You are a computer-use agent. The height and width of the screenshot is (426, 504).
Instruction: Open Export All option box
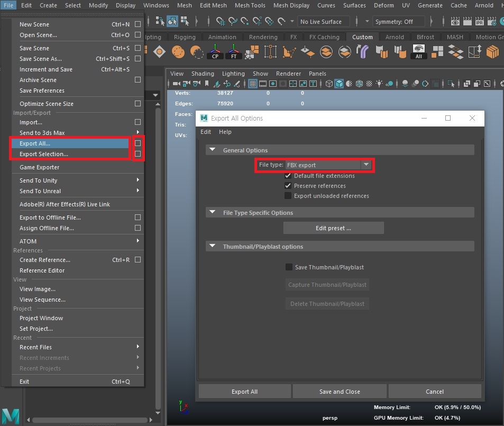click(138, 143)
